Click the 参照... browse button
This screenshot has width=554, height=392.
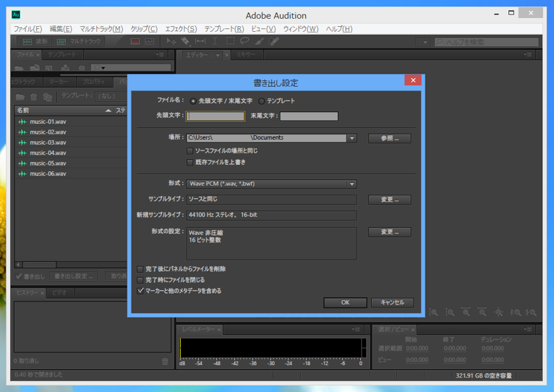[x=390, y=139]
